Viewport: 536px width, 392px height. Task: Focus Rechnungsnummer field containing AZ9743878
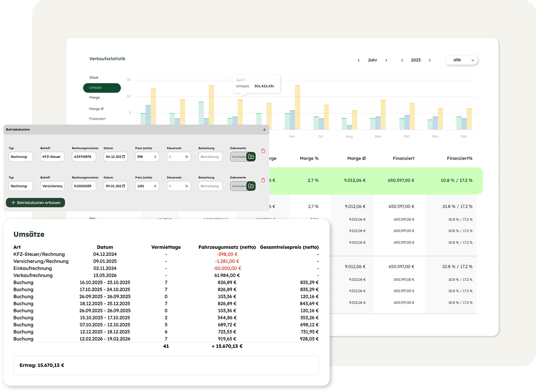click(x=84, y=157)
